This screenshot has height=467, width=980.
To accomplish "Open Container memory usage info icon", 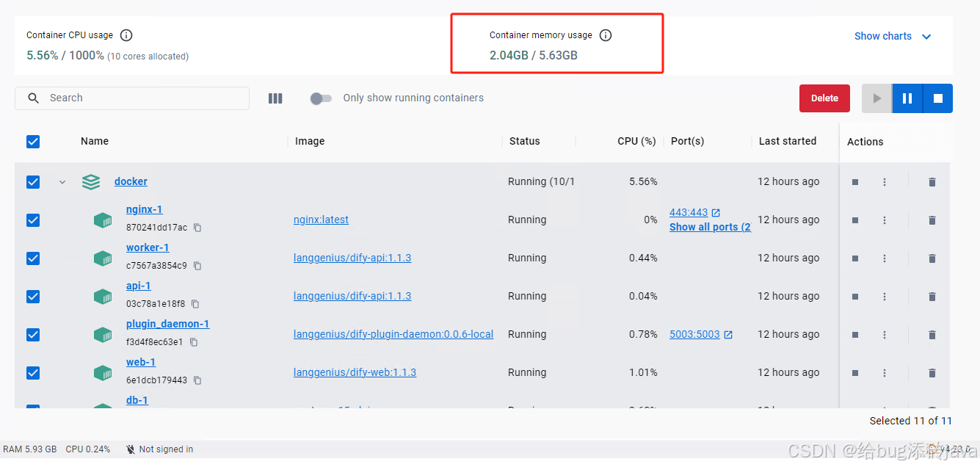I will click(606, 35).
